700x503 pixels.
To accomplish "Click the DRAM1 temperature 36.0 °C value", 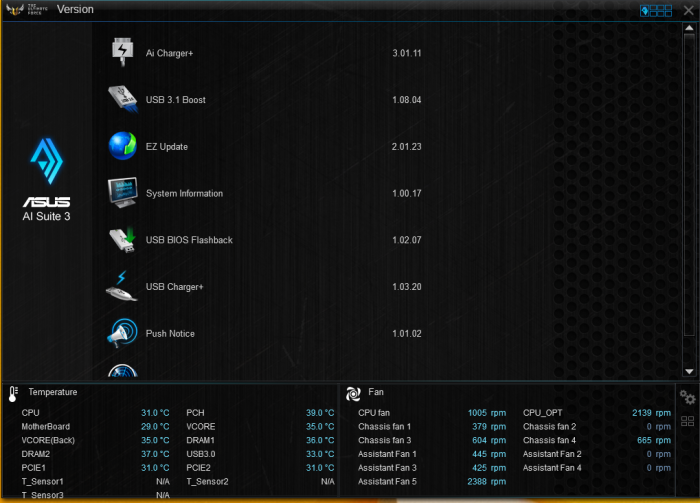I will coord(320,441).
